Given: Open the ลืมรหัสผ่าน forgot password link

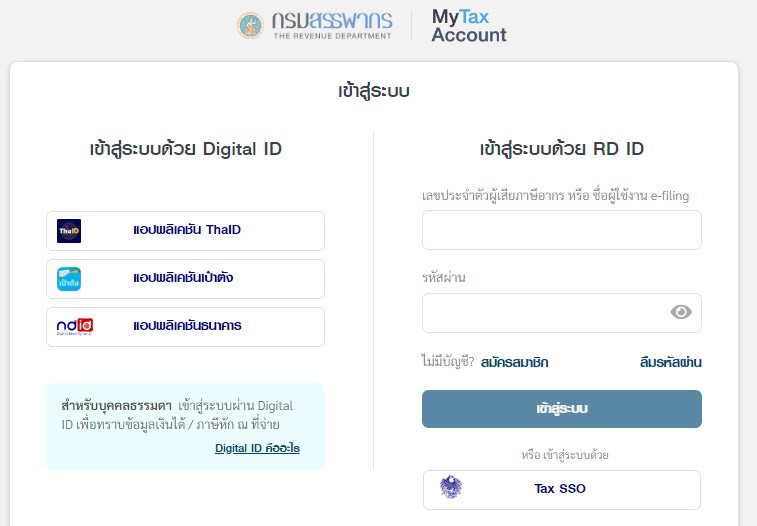Looking at the screenshot, I should pyautogui.click(x=671, y=362).
